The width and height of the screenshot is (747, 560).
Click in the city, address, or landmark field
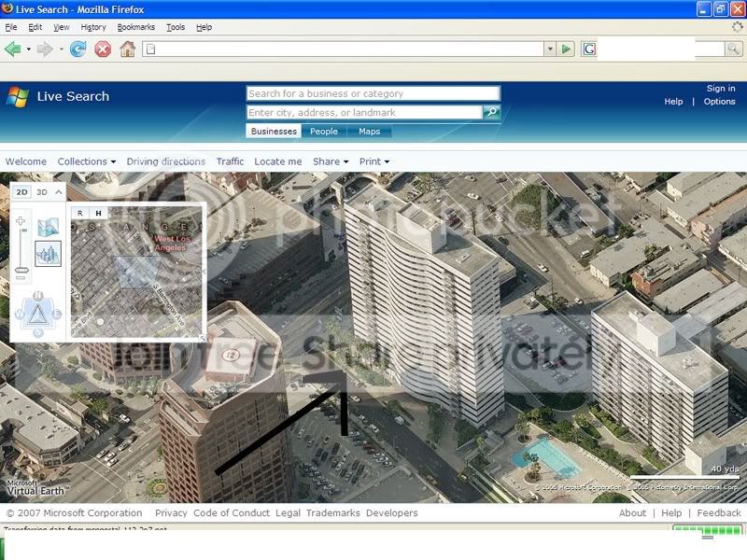[364, 112]
